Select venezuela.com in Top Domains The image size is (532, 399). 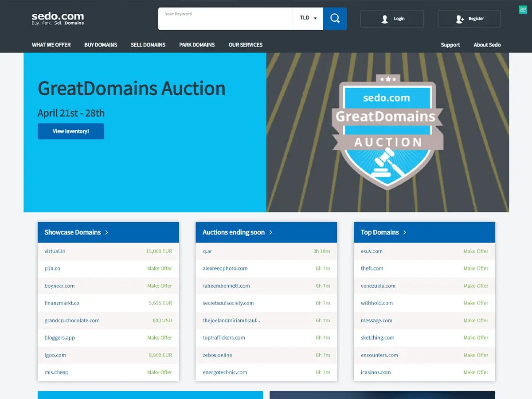(x=378, y=286)
